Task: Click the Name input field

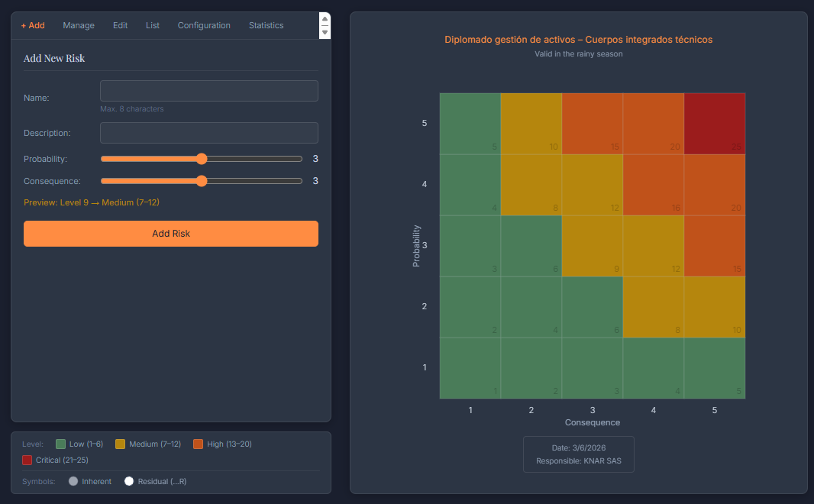Action: tap(208, 90)
